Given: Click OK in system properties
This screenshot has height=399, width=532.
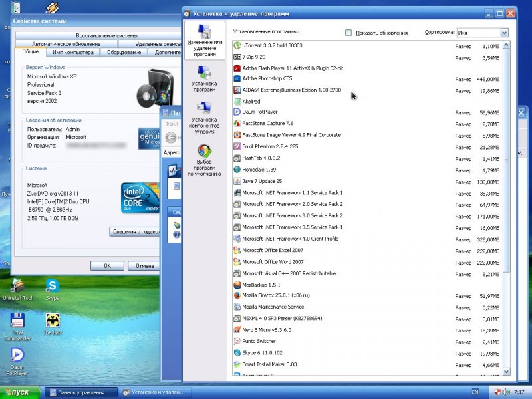Looking at the screenshot, I should pos(107,265).
